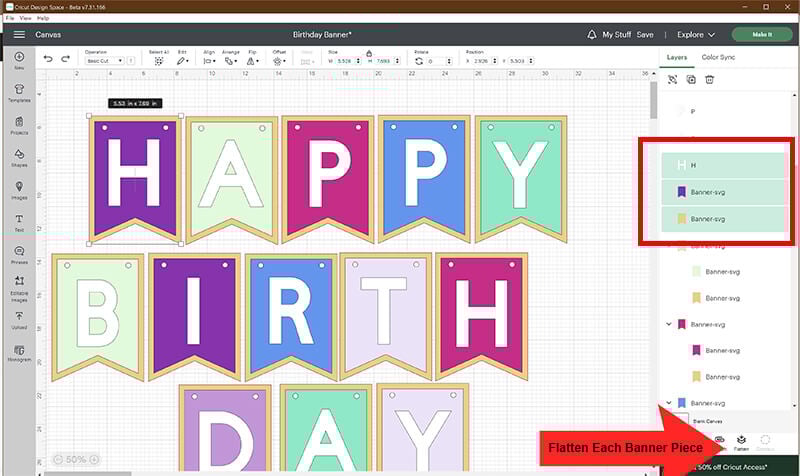
Task: Click the canvas vertical scrollbar
Action: (x=653, y=102)
